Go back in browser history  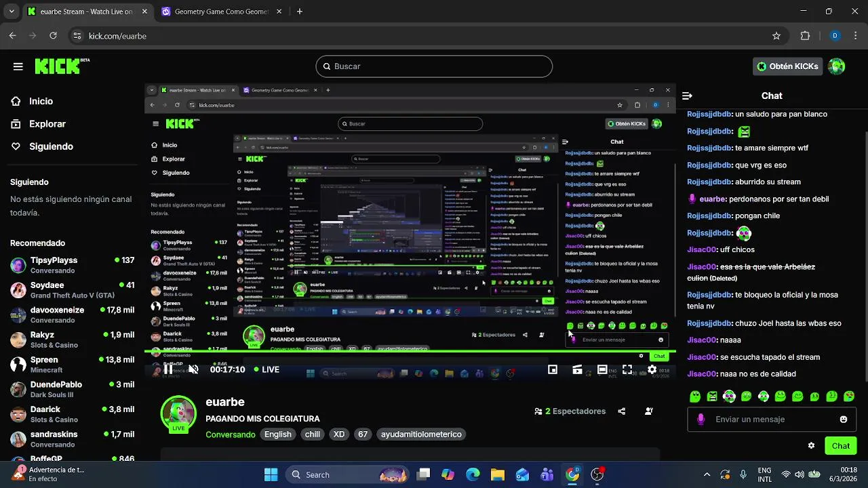point(13,36)
